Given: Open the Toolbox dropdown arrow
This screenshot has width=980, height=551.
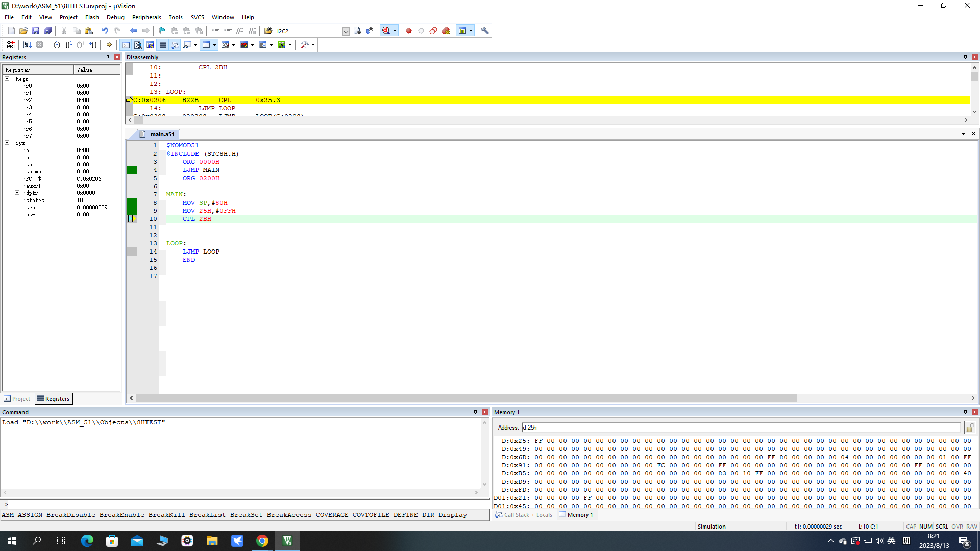Looking at the screenshot, I should coord(313,45).
